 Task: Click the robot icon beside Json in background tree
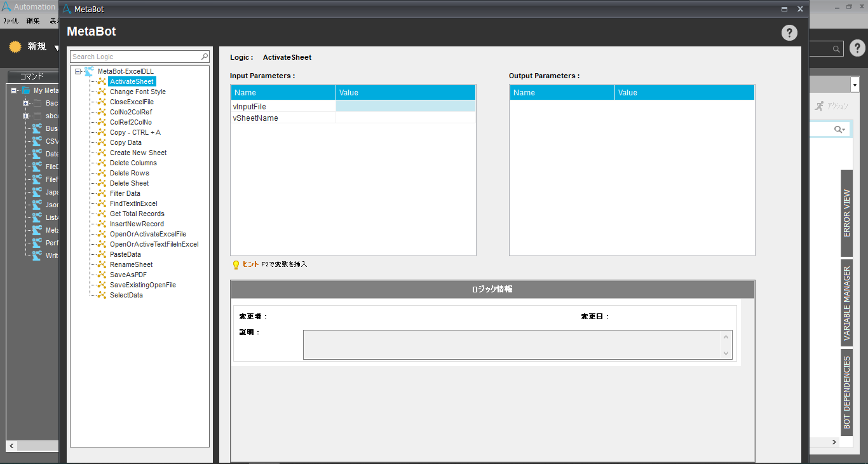click(37, 205)
